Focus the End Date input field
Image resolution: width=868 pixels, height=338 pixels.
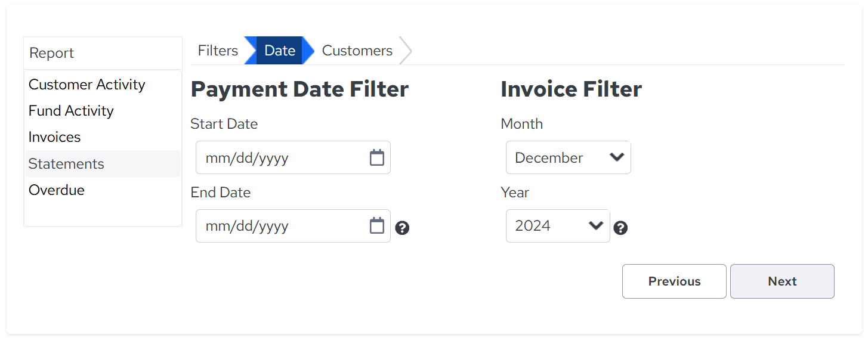click(x=293, y=226)
